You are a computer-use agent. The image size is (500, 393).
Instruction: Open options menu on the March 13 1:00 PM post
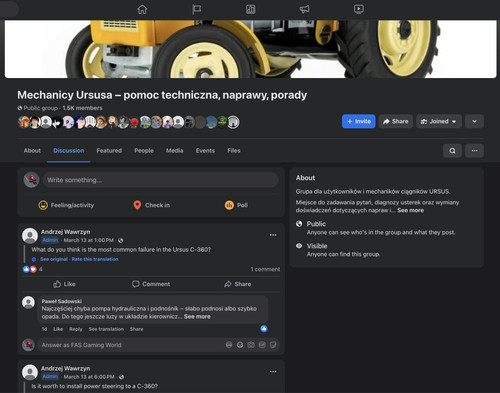[273, 235]
